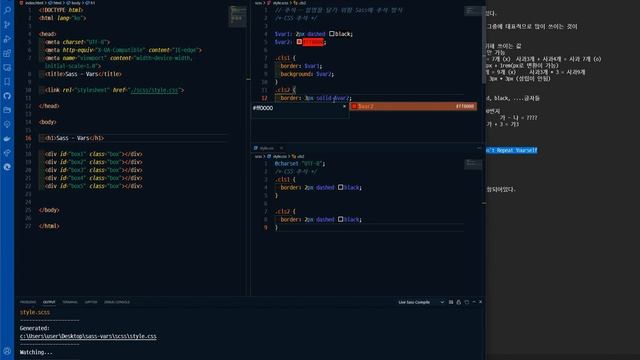The height and width of the screenshot is (360, 640).
Task: Click the SCSS editor minimap
Action: tap(473, 11)
